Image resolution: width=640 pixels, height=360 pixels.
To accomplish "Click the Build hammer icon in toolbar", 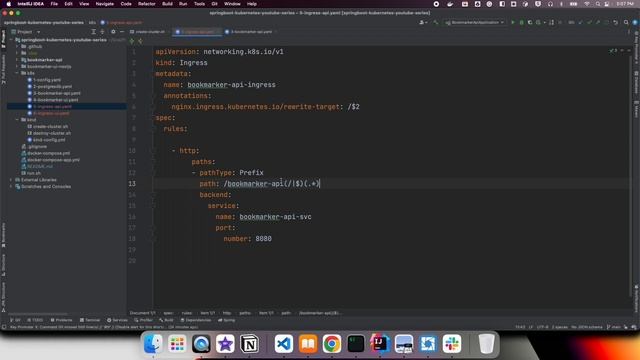I will [x=436, y=22].
